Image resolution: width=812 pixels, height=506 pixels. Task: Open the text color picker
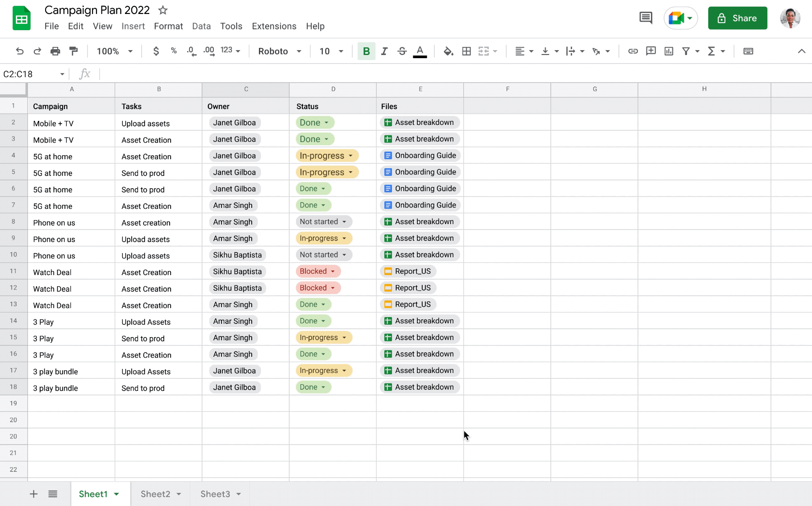[x=420, y=51]
